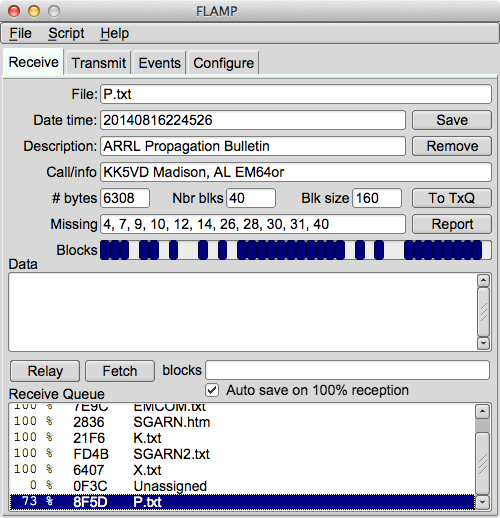Screen dimensions: 500x518
Task: Switch to the Events tab
Action: click(159, 63)
